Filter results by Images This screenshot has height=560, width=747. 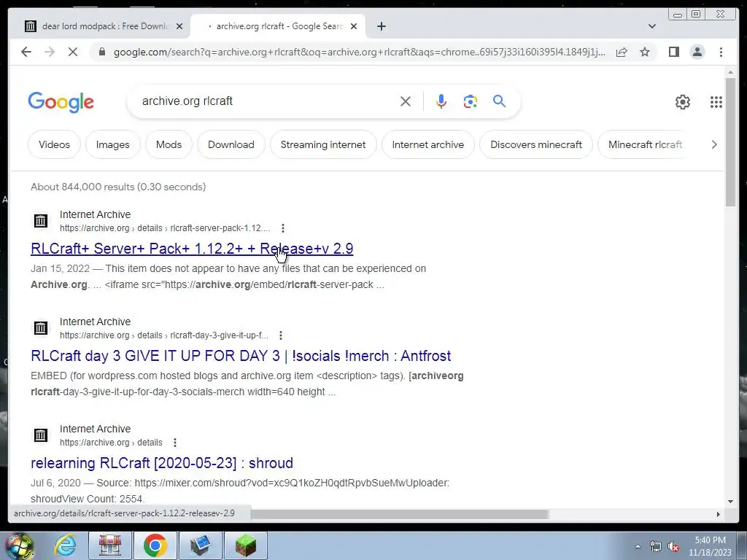click(113, 144)
